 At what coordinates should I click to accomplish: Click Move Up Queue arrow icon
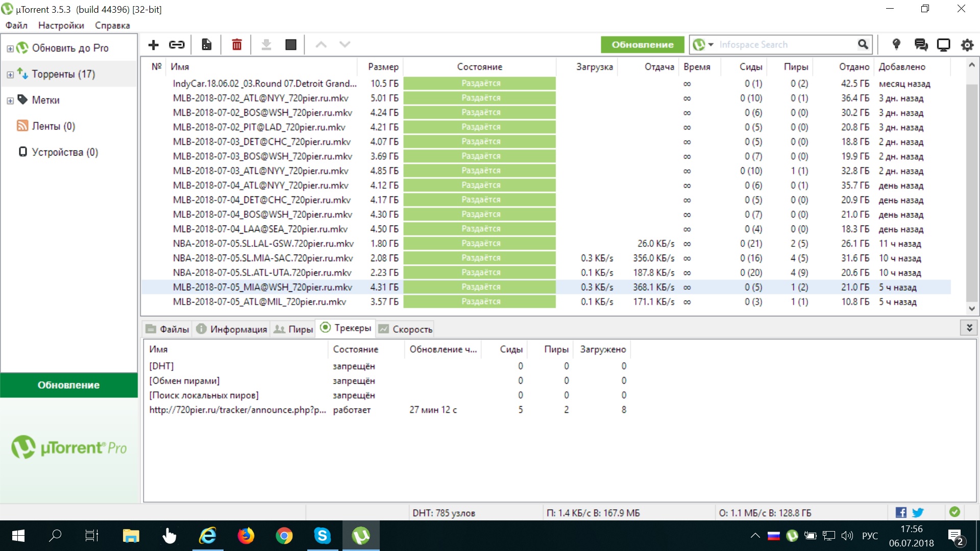(x=321, y=45)
